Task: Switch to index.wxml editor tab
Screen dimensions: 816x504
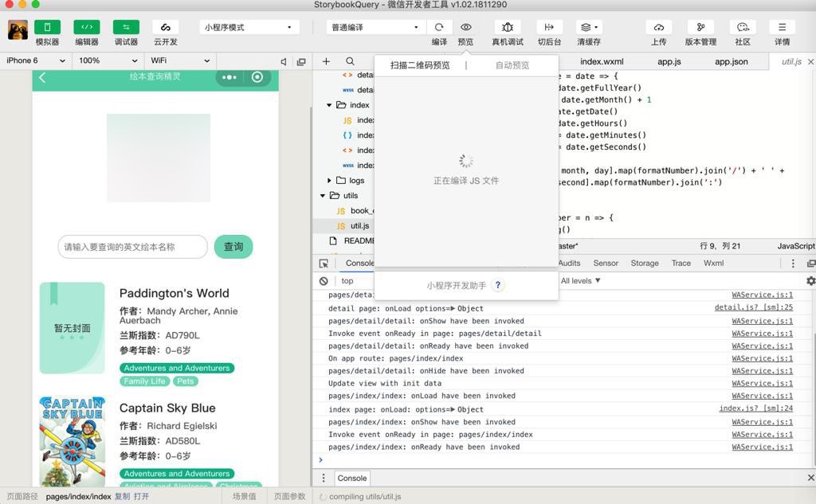Action: pyautogui.click(x=602, y=61)
